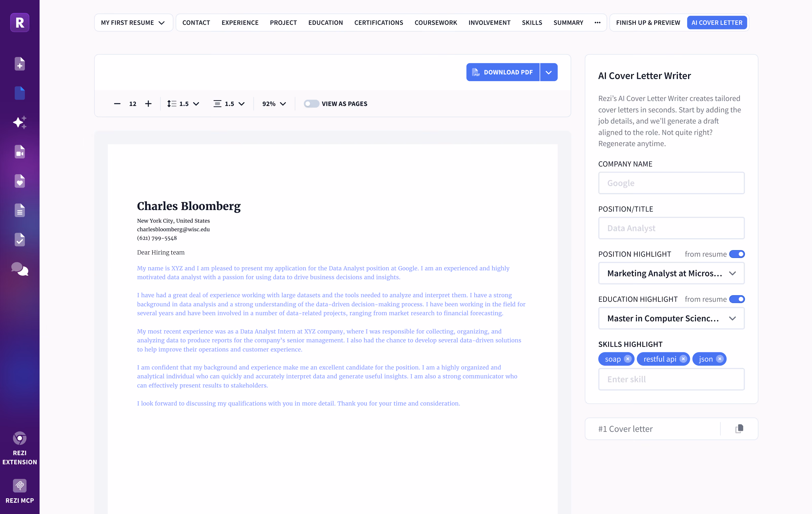Select the blue document sidebar icon
Screen dimensions: 812x514
20,93
